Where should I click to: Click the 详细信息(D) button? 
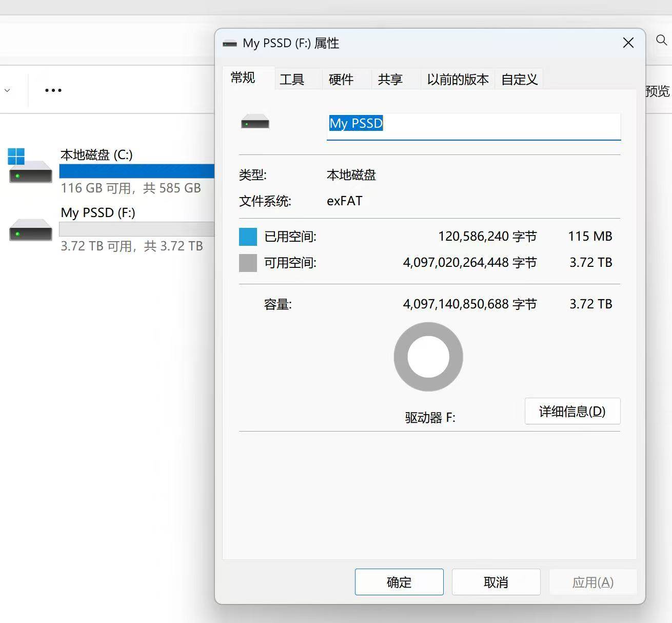click(x=572, y=411)
